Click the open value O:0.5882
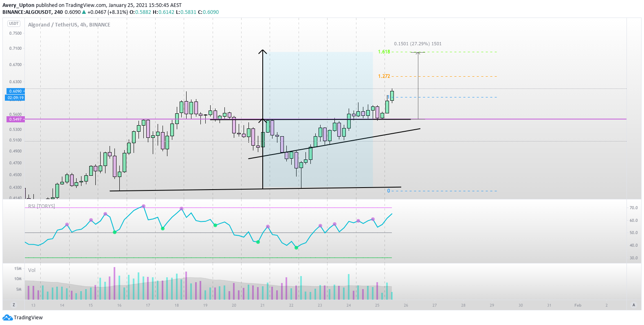The height and width of the screenshot is (325, 644). click(x=140, y=12)
